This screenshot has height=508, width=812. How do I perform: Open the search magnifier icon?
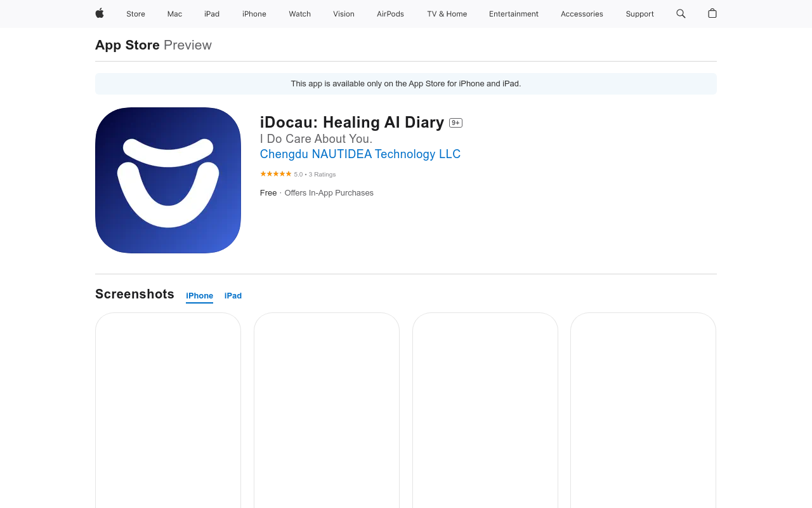click(x=681, y=13)
